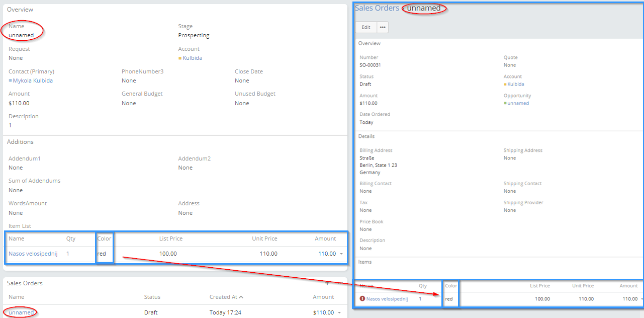The image size is (644, 318).
Task: Open Kulbida account link in sales order panel
Action: pyautogui.click(x=515, y=84)
